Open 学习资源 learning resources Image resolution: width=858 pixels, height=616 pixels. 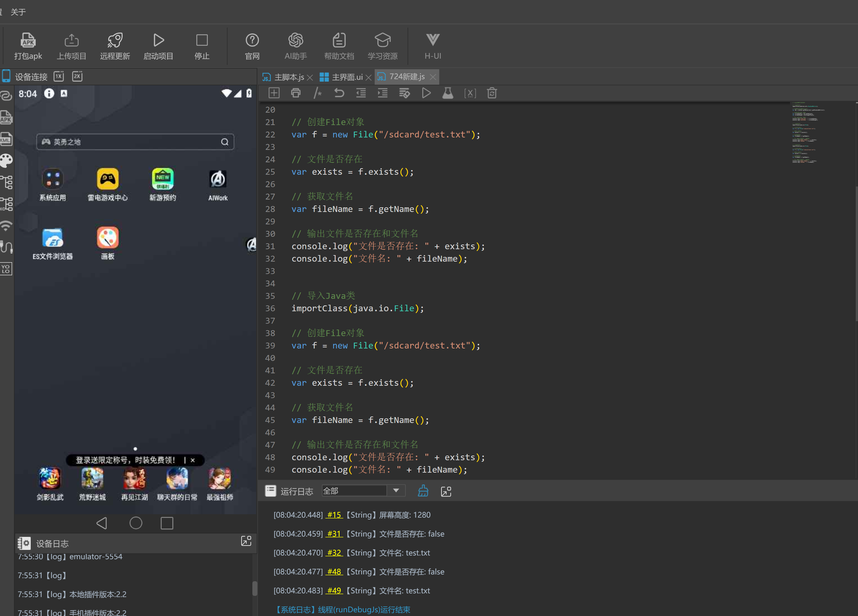coord(382,46)
